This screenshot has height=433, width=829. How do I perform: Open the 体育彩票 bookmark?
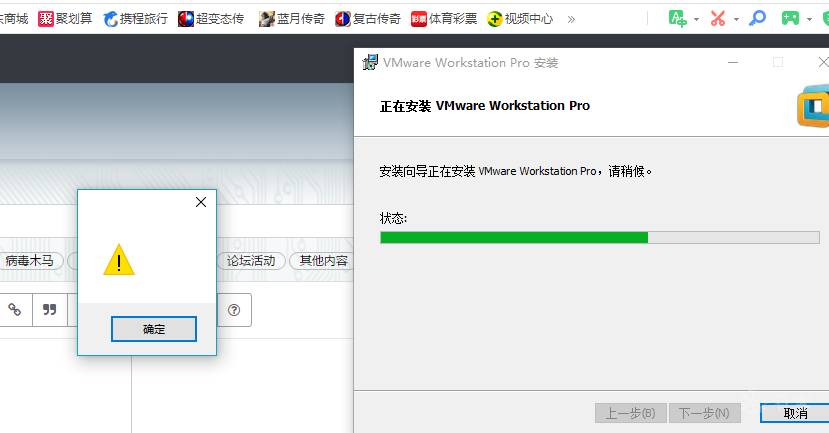coord(444,19)
